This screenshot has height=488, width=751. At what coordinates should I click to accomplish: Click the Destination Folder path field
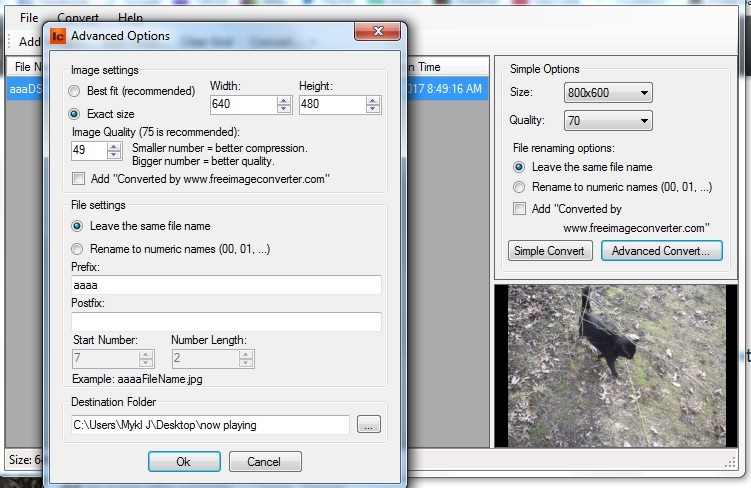pyautogui.click(x=210, y=425)
